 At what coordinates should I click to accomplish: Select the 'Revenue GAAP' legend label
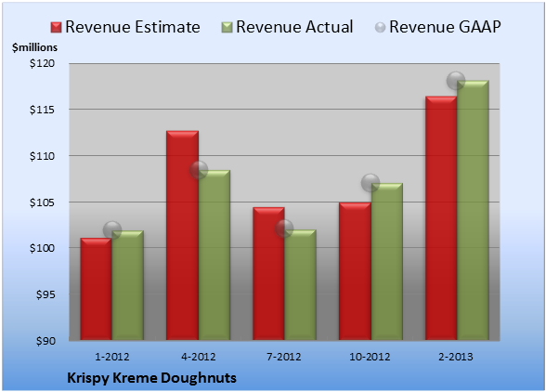[x=445, y=27]
